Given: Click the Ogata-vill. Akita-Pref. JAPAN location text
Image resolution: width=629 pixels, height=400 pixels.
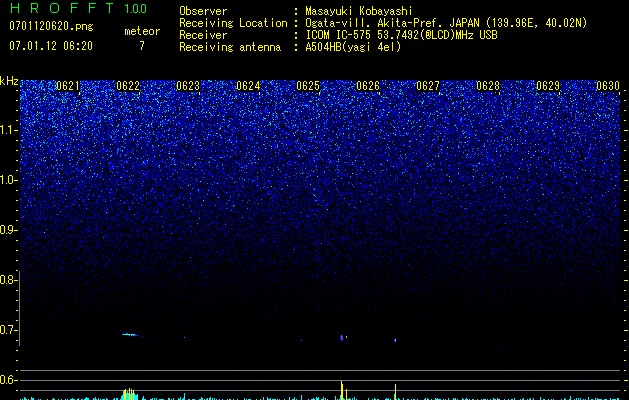Looking at the screenshot, I should (x=446, y=23).
